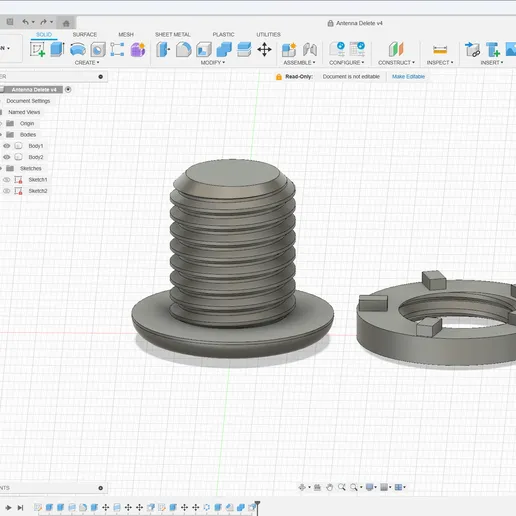Select the Combine tool

tap(224, 49)
